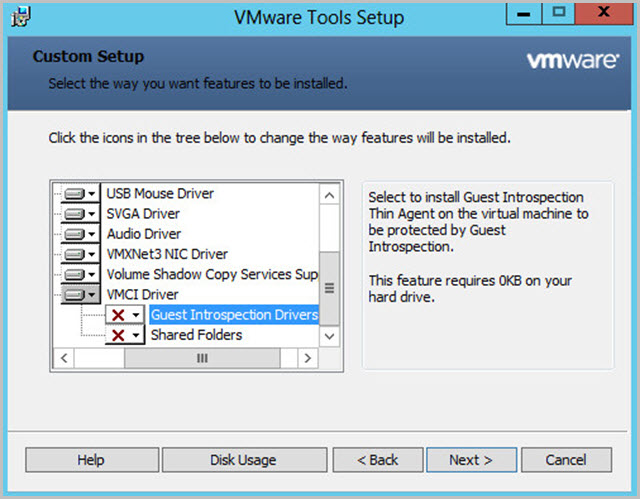The height and width of the screenshot is (499, 640).
Task: Click red X icon beside Shared Folders
Action: tap(118, 335)
